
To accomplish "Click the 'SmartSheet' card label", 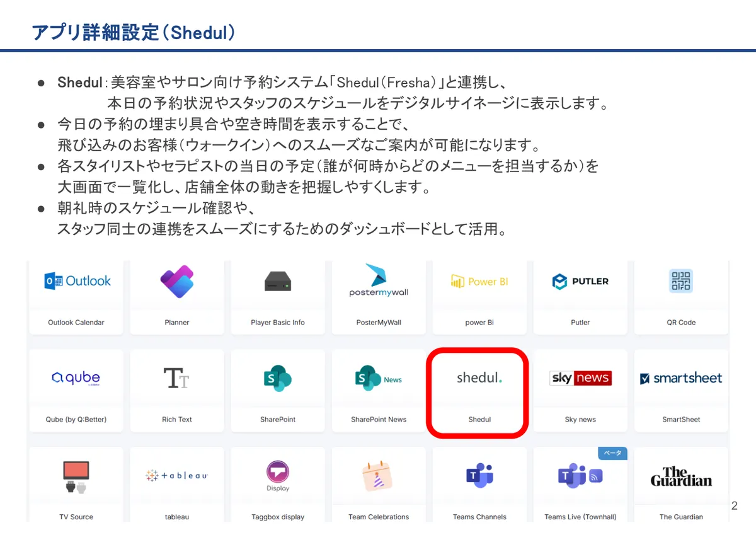I will [681, 419].
